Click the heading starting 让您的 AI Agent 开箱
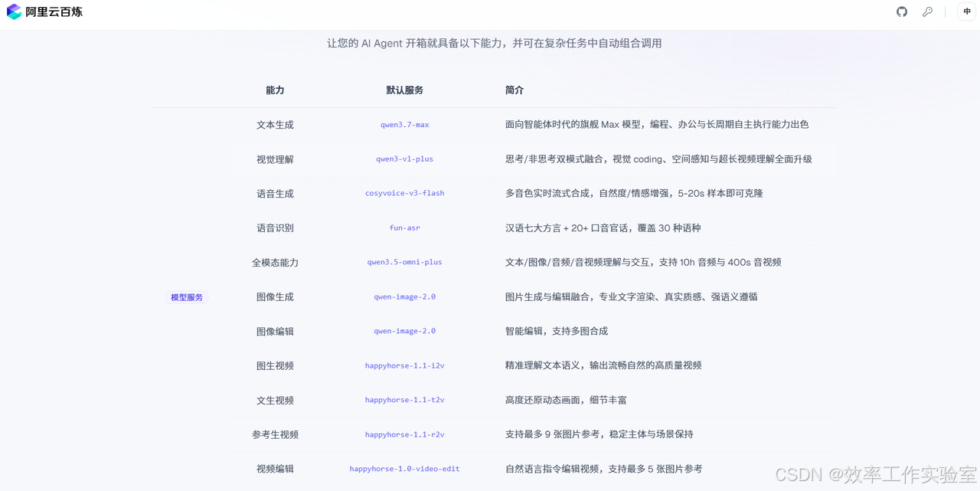The image size is (980, 491). click(495, 43)
